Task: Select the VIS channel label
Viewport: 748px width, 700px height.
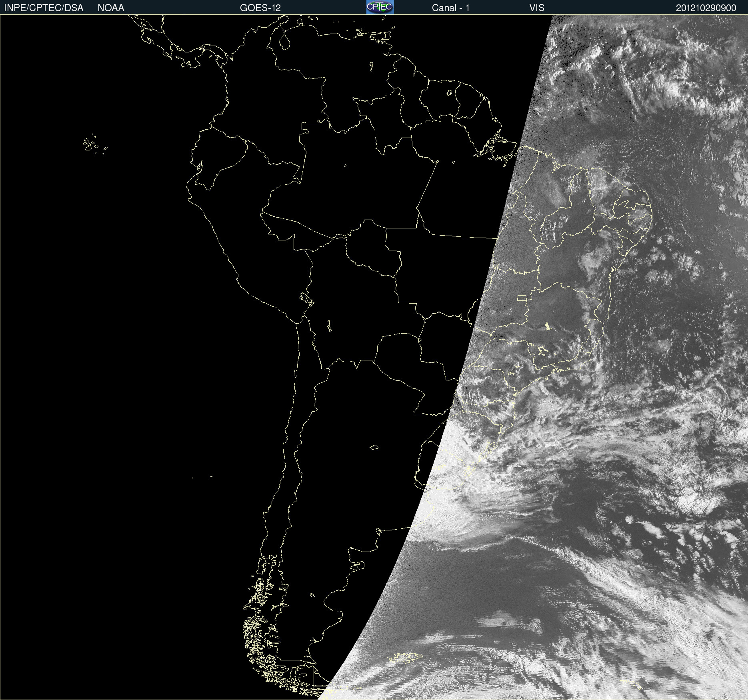Action: [x=537, y=8]
